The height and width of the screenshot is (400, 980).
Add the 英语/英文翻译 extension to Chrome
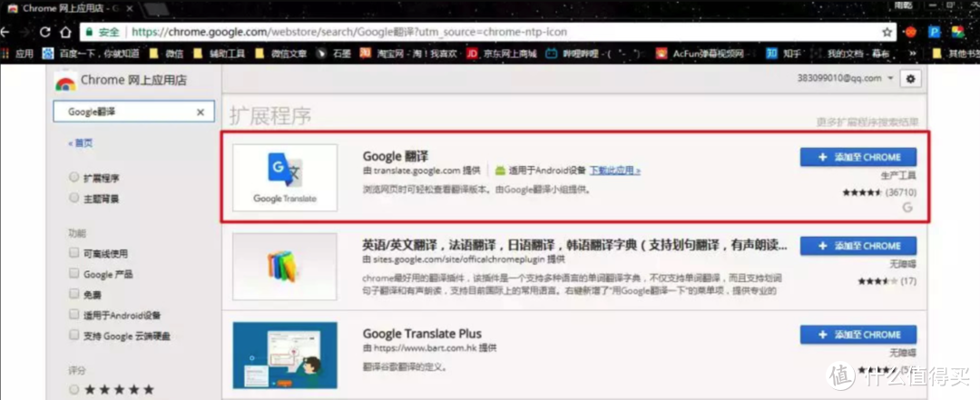[x=858, y=246]
